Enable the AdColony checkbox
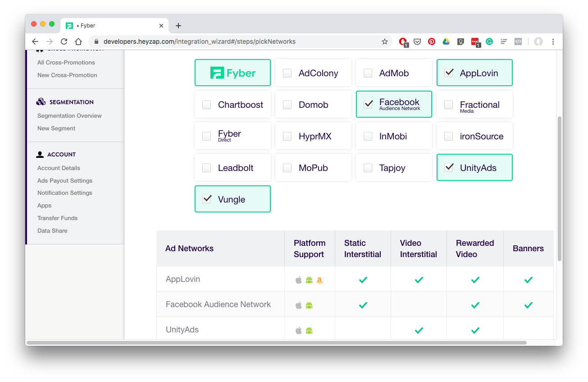This screenshot has height=382, width=588. pyautogui.click(x=287, y=73)
